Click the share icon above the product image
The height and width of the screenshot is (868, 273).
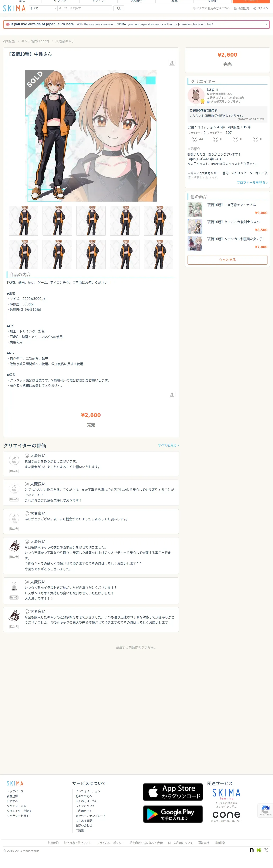(x=172, y=63)
